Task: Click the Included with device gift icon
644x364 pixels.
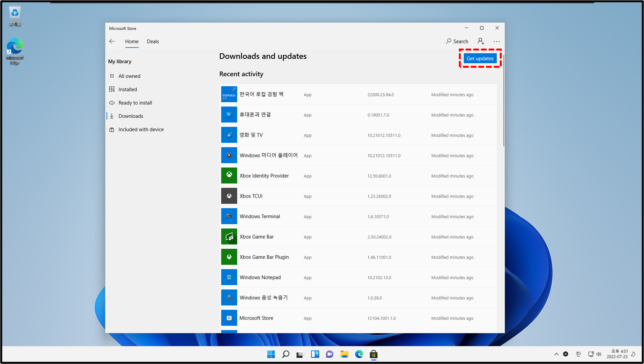Action: tap(112, 129)
